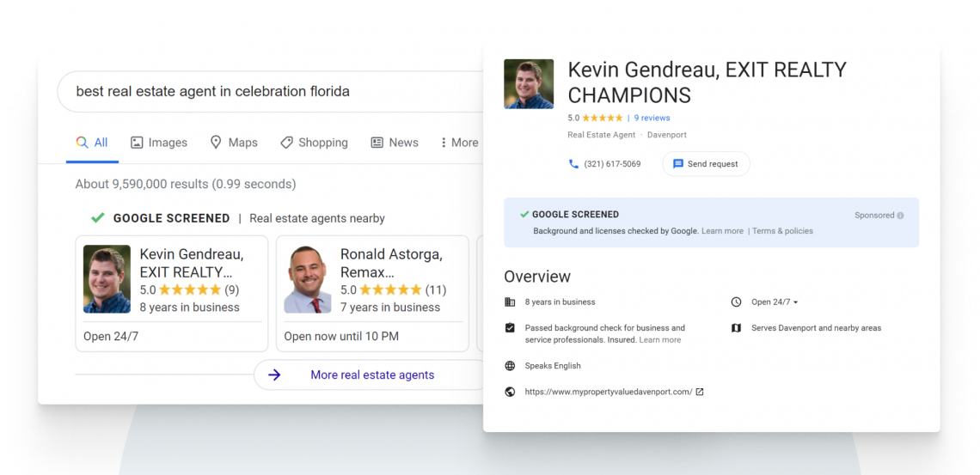The width and height of the screenshot is (980, 475).
Task: Go to the Shopping tab
Action: [314, 143]
